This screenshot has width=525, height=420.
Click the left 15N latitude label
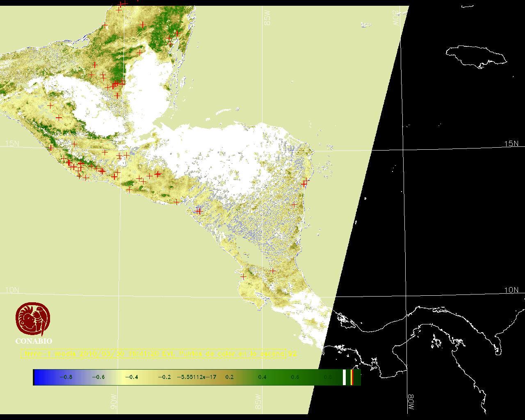pyautogui.click(x=12, y=144)
